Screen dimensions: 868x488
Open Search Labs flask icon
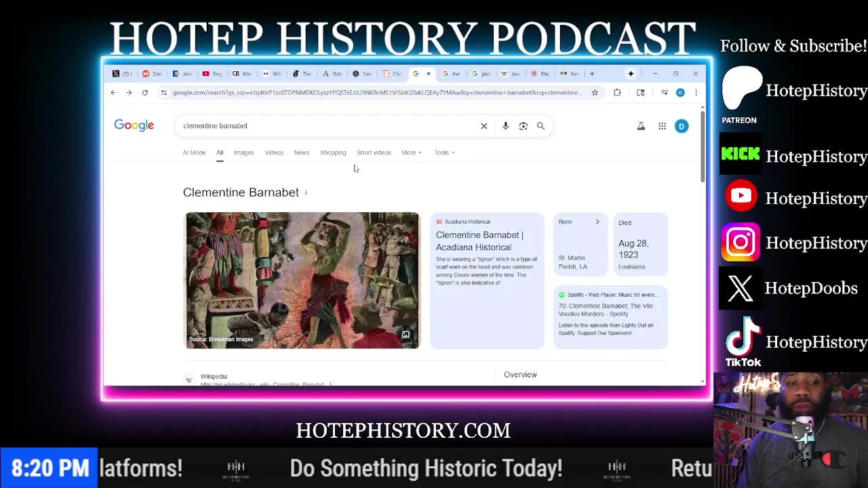coord(641,126)
